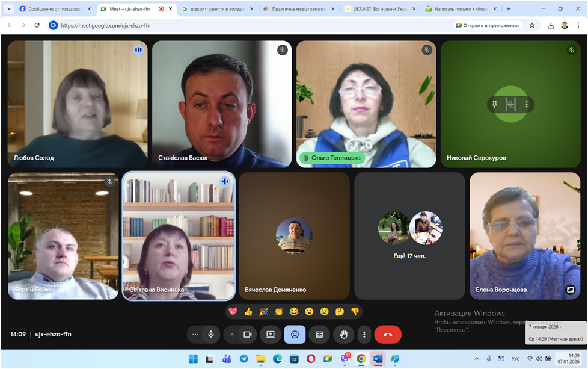
Task: Pin Николай Серокуров's tile with pin icon
Action: pos(495,104)
